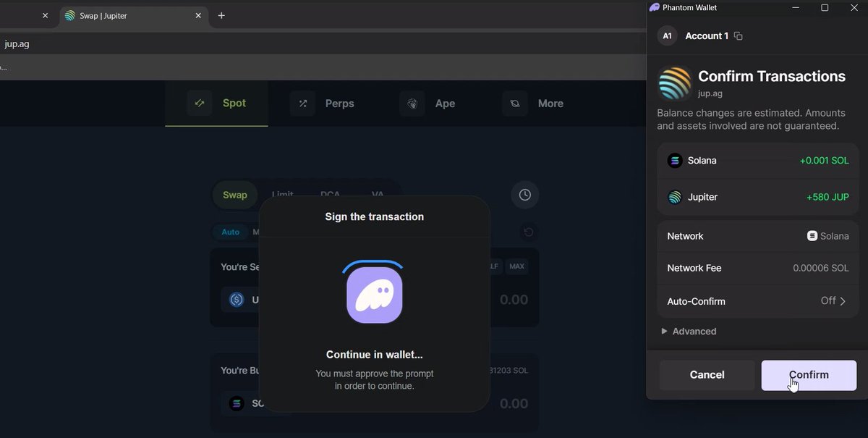The width and height of the screenshot is (868, 438).
Task: Switch to the Perps tab
Action: (x=322, y=104)
